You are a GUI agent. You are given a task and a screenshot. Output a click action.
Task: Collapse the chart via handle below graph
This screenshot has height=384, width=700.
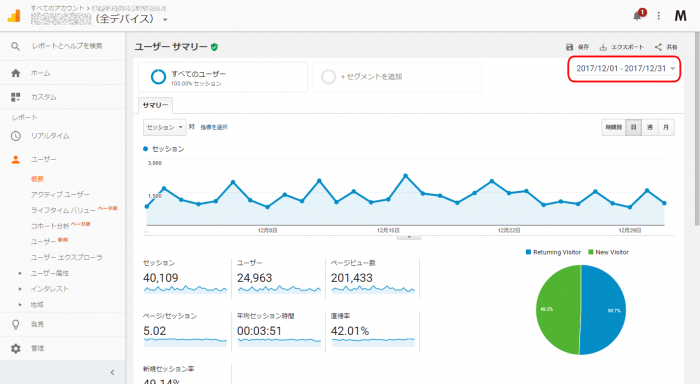[408, 237]
